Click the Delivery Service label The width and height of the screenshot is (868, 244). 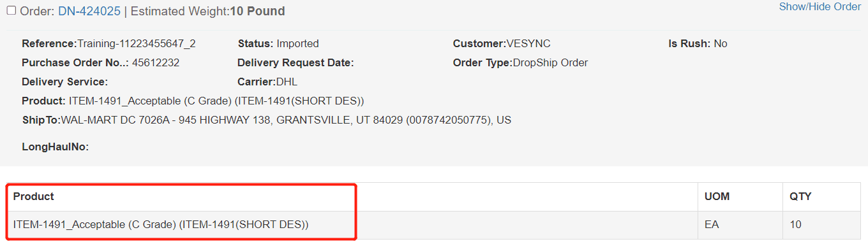tap(64, 82)
